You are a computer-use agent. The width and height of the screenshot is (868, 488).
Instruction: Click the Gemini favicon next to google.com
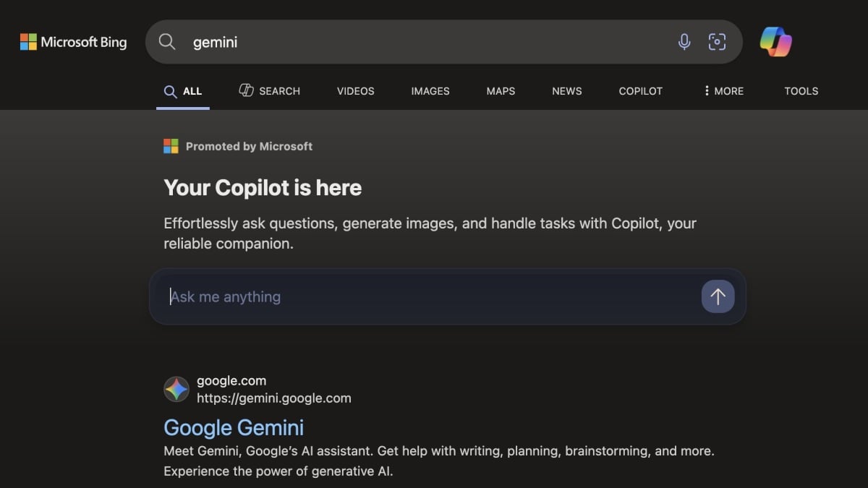point(176,389)
